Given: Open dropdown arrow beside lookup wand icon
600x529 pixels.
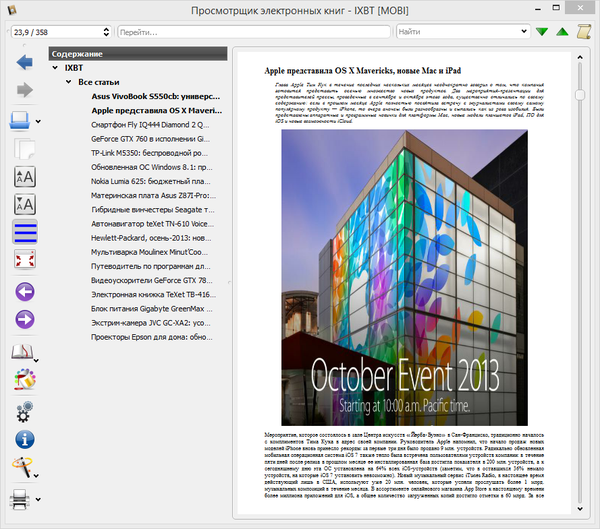Looking at the screenshot, I should click(36, 476).
